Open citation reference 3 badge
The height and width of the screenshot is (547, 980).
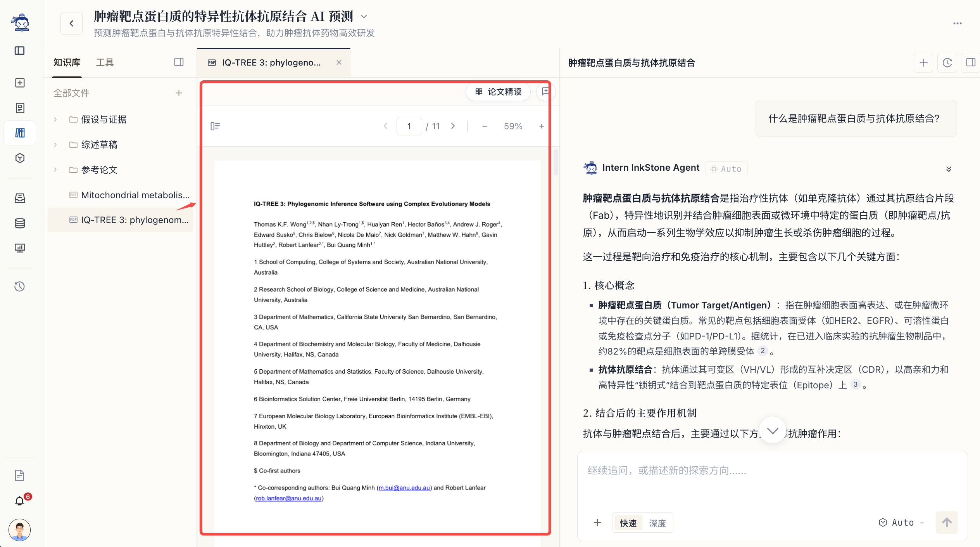pyautogui.click(x=855, y=384)
